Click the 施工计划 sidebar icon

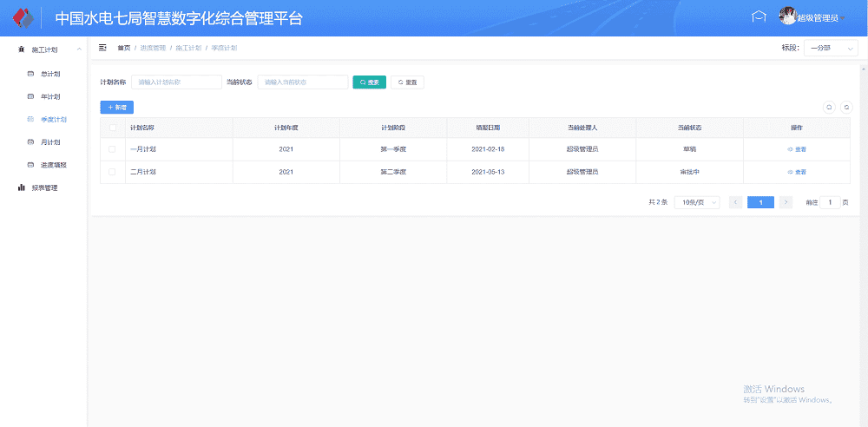22,50
